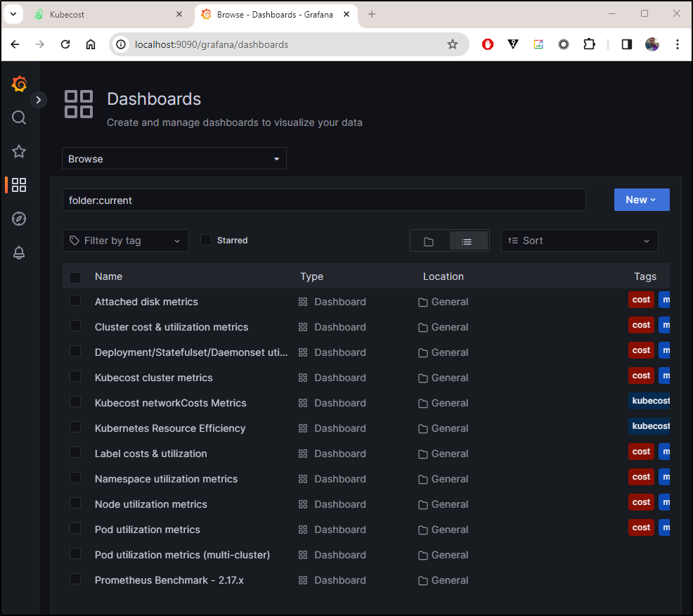This screenshot has width=693, height=616.
Task: Click the kubecost tag on Kubecost networkCosts Metrics
Action: tap(649, 401)
